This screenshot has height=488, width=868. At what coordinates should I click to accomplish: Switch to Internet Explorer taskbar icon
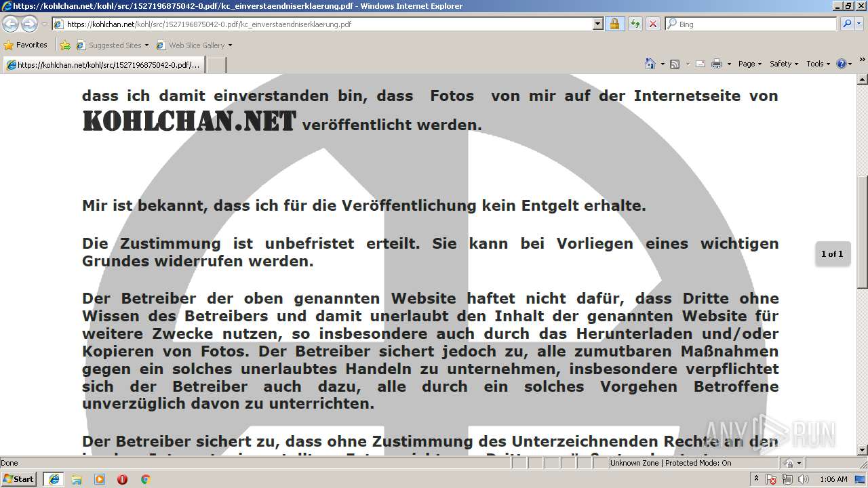[54, 479]
